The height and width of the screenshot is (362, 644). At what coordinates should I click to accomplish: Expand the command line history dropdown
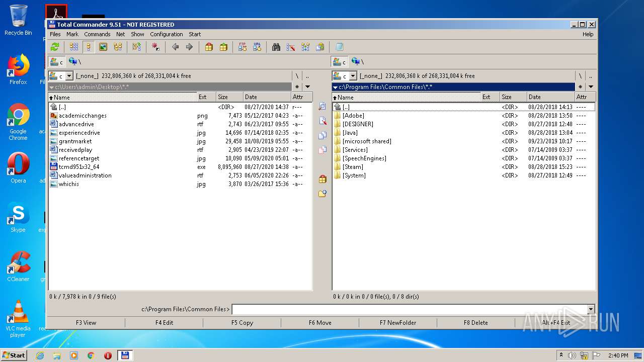(591, 309)
